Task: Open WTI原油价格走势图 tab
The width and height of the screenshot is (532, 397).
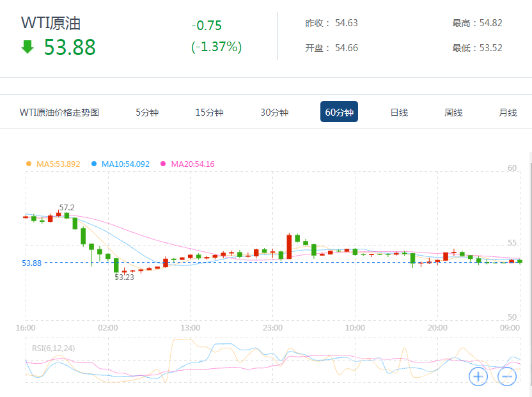Action: pos(59,113)
